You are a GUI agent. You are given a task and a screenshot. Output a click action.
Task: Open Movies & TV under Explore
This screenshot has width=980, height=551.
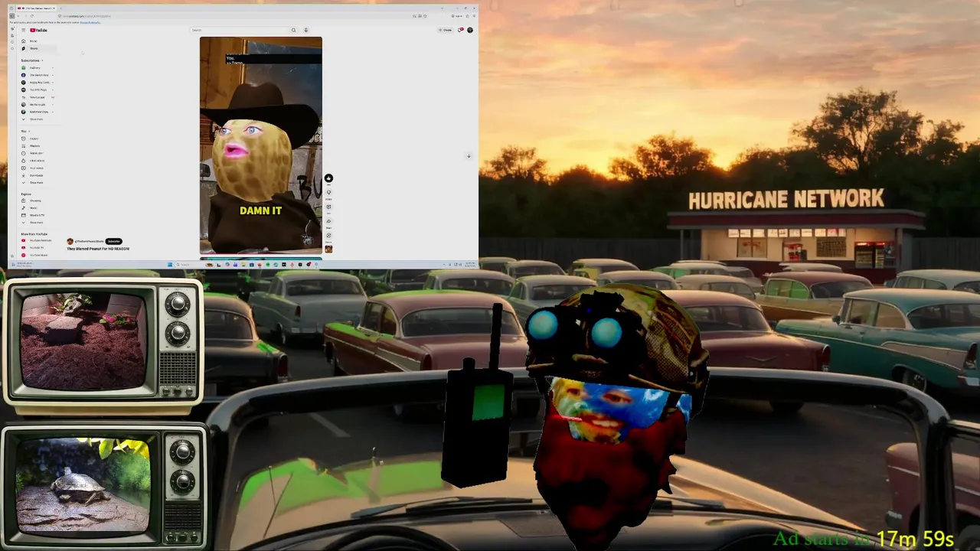click(37, 215)
